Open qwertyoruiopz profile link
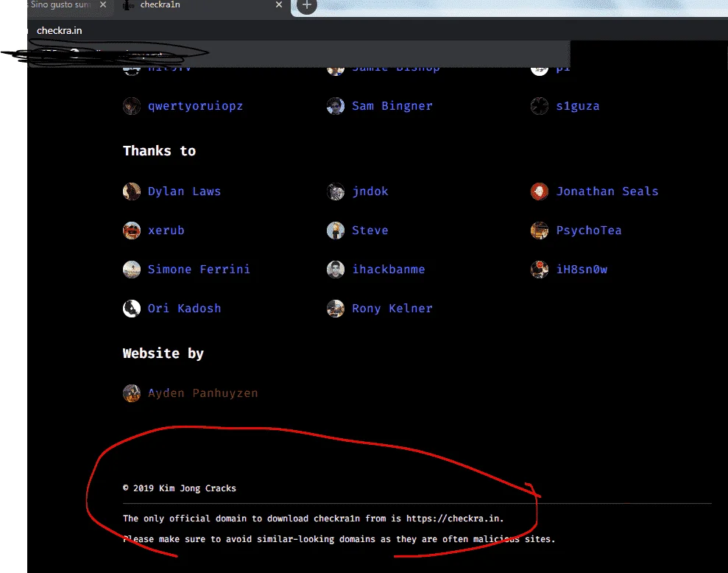Screen dimensions: 728x573 click(195, 106)
